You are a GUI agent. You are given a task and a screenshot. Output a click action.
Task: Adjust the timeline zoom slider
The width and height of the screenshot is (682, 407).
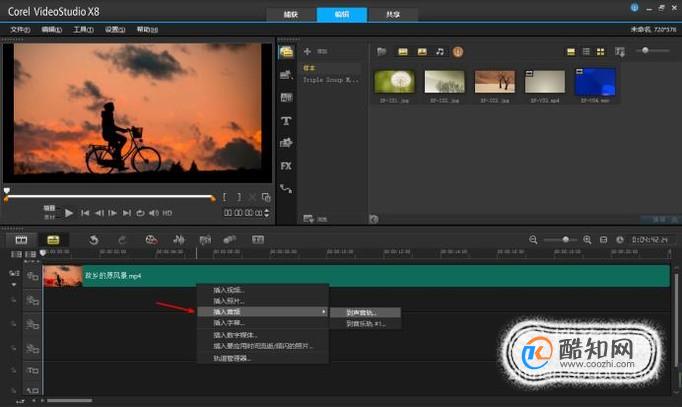[x=565, y=240]
